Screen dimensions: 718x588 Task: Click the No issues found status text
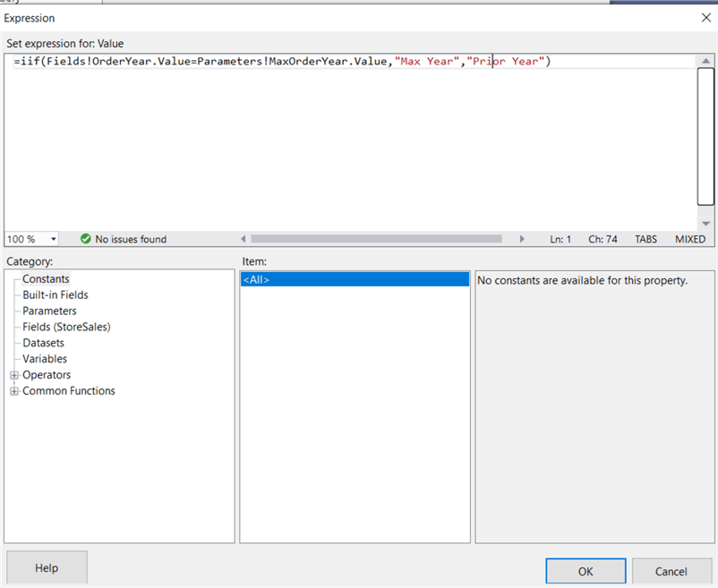[x=131, y=239]
